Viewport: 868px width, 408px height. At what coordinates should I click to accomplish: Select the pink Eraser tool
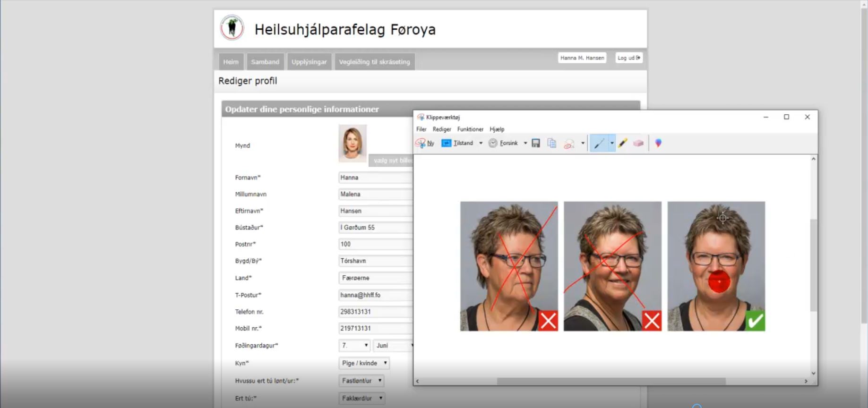[x=638, y=143]
